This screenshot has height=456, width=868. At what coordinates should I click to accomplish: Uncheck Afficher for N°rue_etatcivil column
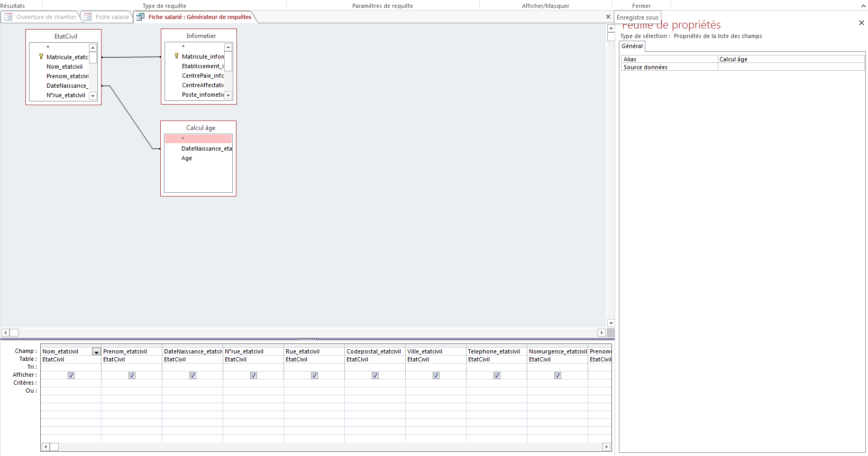pos(253,375)
